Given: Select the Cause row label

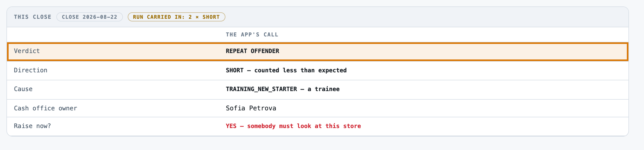Looking at the screenshot, I should [23, 89].
